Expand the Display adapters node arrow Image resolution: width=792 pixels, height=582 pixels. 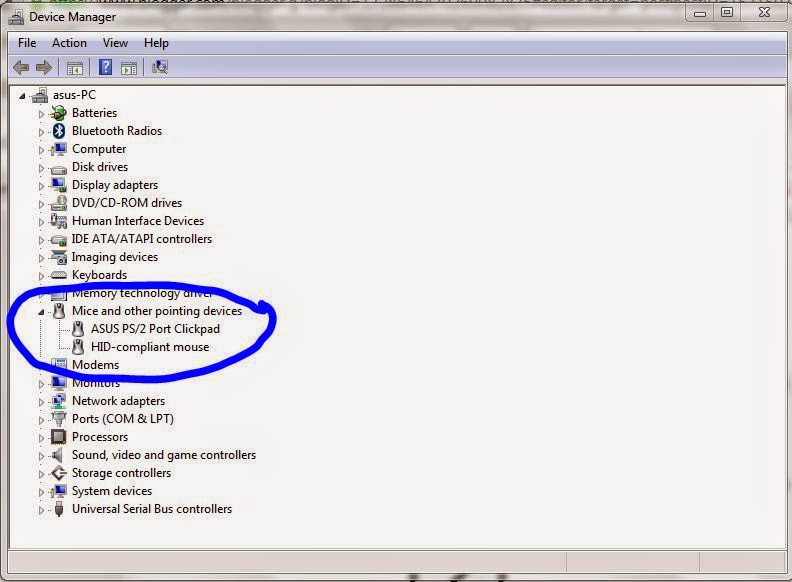tap(41, 186)
